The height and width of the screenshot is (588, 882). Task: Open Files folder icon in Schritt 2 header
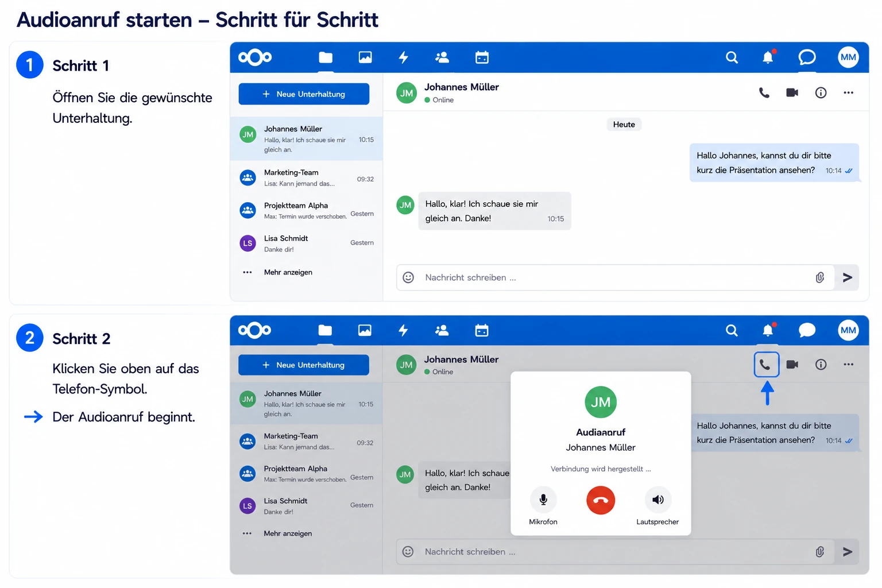(x=325, y=330)
